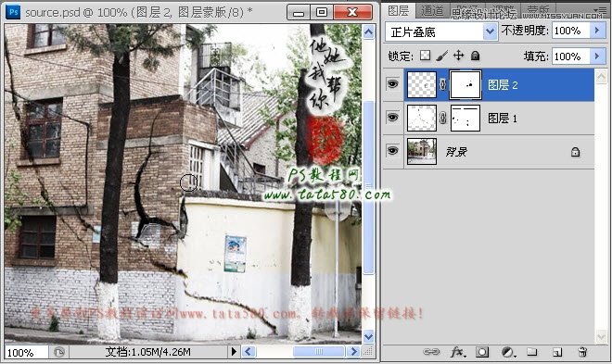Select the 背景 layer thumbnail
This screenshot has height=364, width=612.
point(422,151)
